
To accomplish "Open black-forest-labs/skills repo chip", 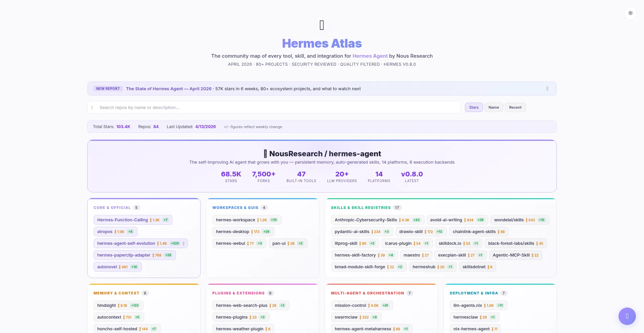I will pyautogui.click(x=516, y=243).
